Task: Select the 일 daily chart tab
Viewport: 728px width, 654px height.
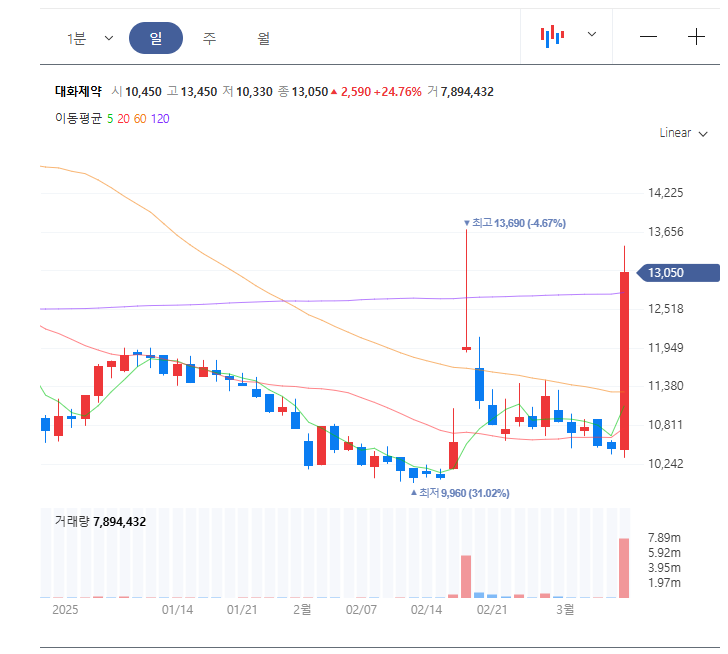Action: click(x=156, y=38)
